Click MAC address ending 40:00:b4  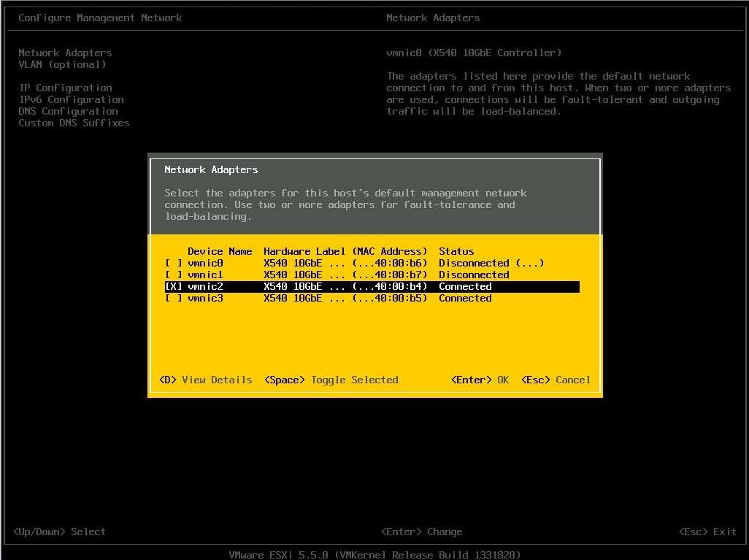pos(390,287)
